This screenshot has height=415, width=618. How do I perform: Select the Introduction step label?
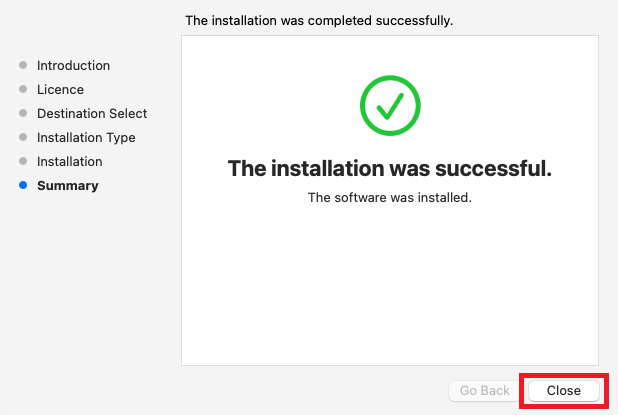(x=73, y=66)
